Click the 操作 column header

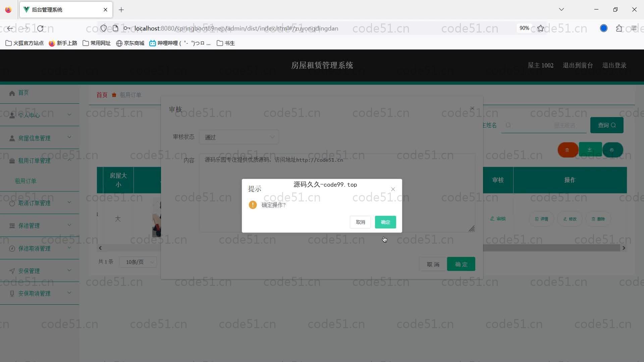point(570,180)
